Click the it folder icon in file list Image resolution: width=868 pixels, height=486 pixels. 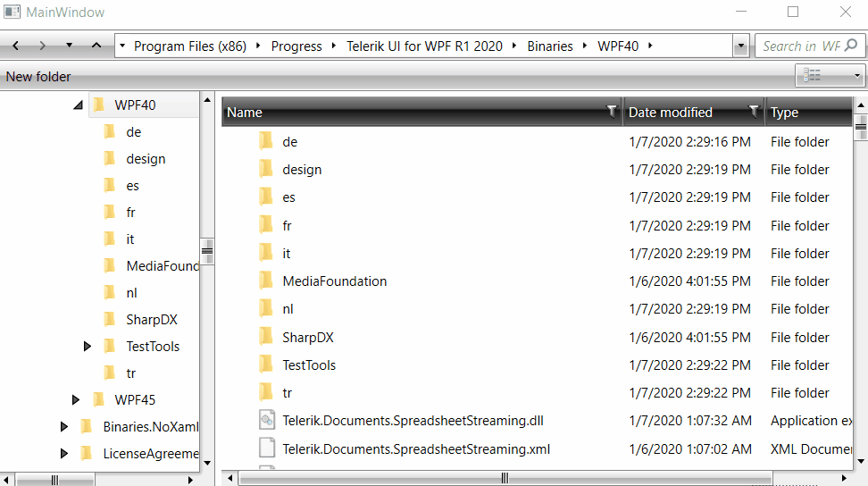[x=266, y=253]
